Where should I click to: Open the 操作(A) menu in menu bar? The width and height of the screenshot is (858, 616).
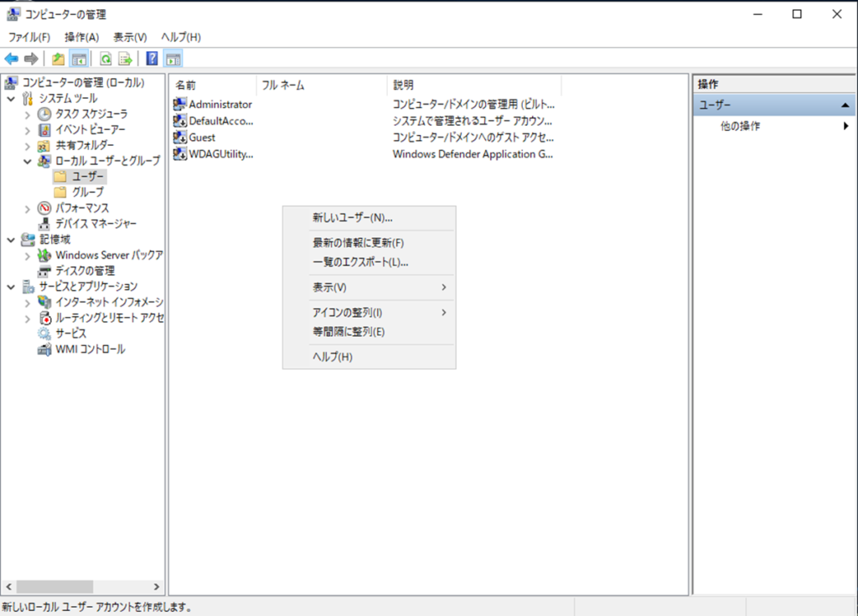point(81,37)
